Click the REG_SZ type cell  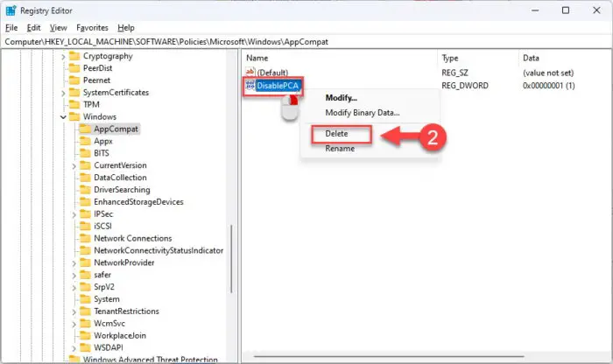point(454,73)
